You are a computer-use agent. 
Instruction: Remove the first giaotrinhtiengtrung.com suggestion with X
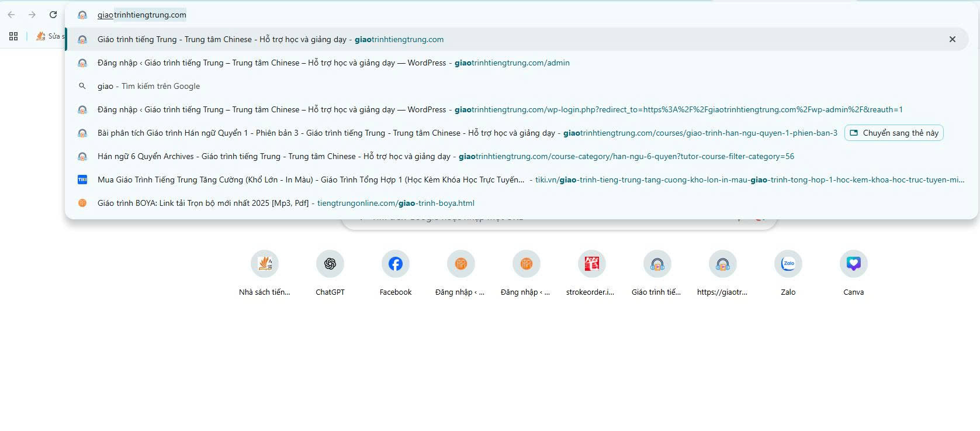coord(952,39)
